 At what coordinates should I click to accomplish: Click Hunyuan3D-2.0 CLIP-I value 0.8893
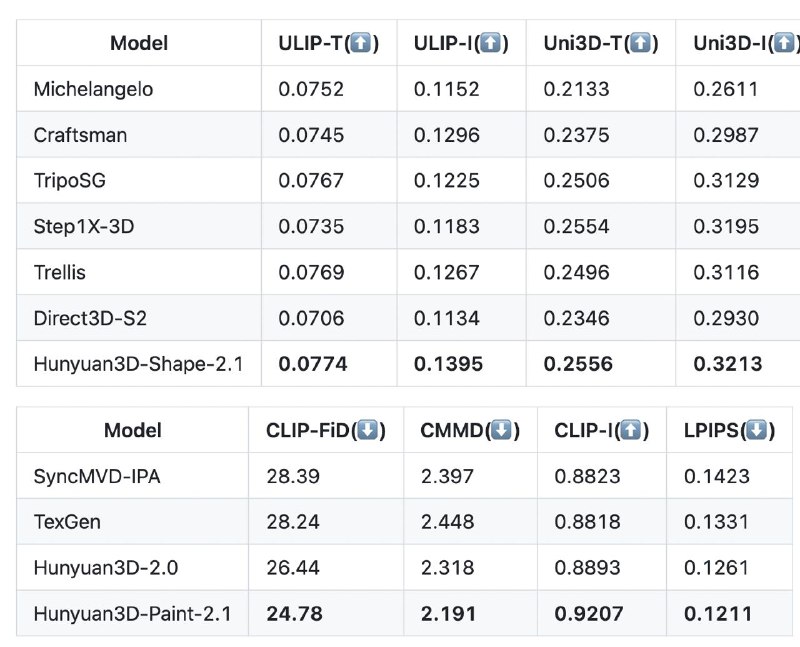[x=587, y=568]
